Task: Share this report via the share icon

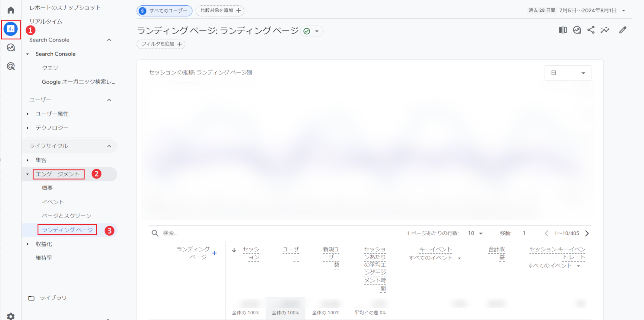Action: [x=591, y=30]
